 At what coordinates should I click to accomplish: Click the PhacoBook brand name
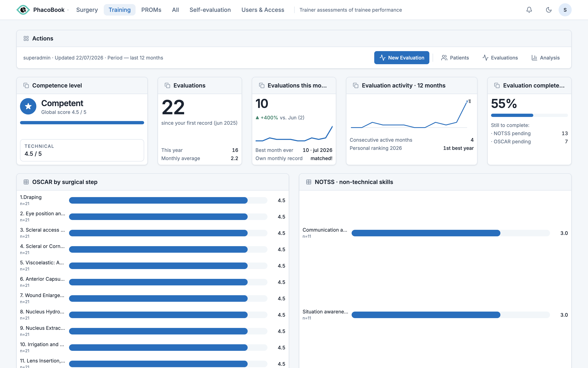pyautogui.click(x=49, y=10)
